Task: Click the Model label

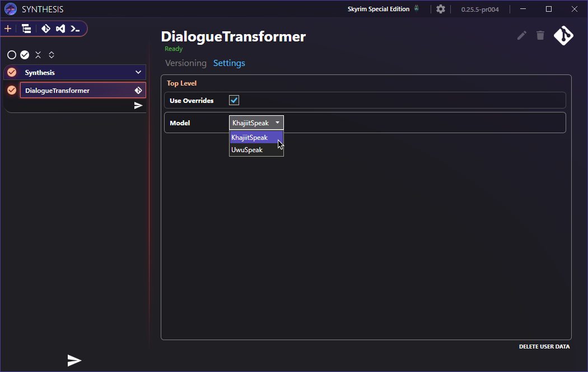Action: [180, 123]
